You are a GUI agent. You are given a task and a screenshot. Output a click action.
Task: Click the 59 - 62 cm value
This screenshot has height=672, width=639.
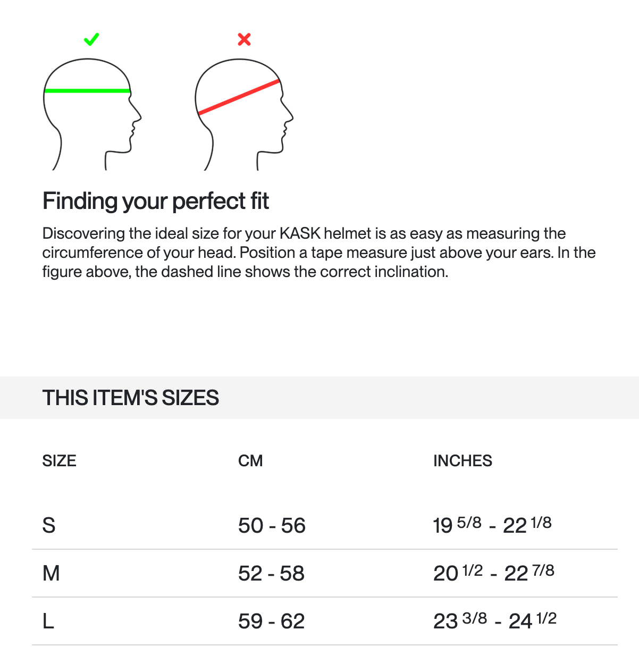point(271,621)
